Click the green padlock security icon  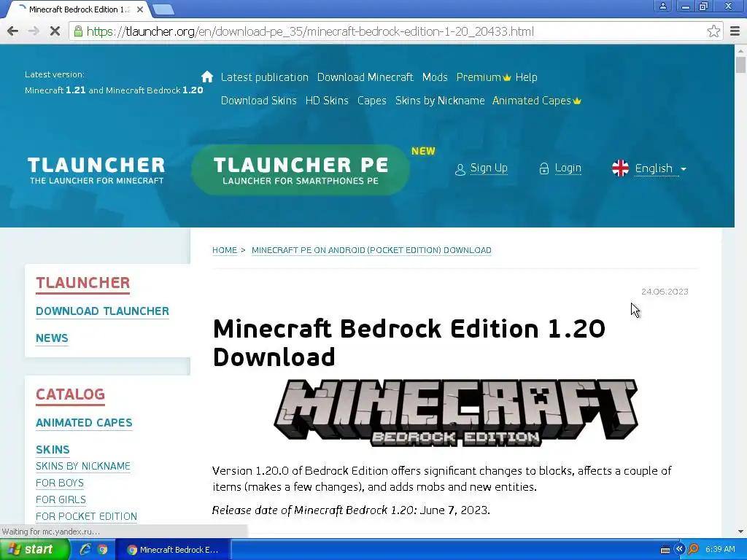[78, 31]
